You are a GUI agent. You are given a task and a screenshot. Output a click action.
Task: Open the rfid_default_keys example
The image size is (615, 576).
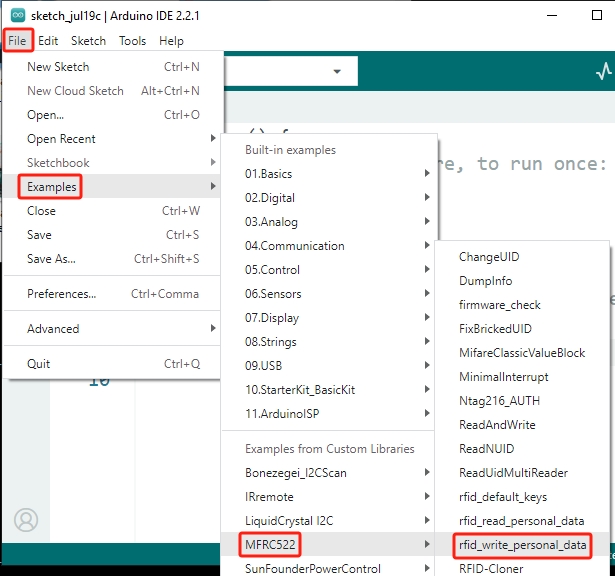click(x=522, y=497)
